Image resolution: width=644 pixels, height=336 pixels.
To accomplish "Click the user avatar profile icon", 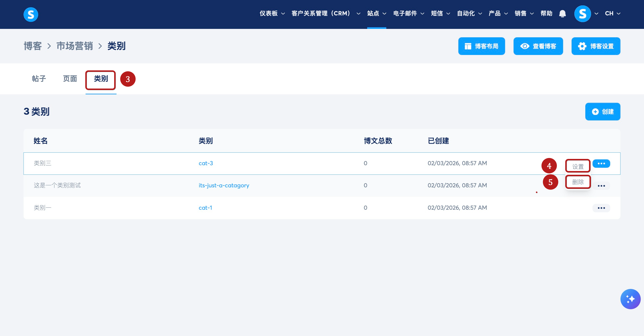I will pos(582,14).
